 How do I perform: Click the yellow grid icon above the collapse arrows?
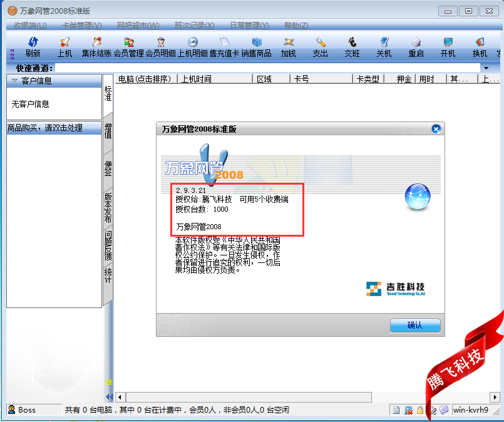[x=110, y=382]
